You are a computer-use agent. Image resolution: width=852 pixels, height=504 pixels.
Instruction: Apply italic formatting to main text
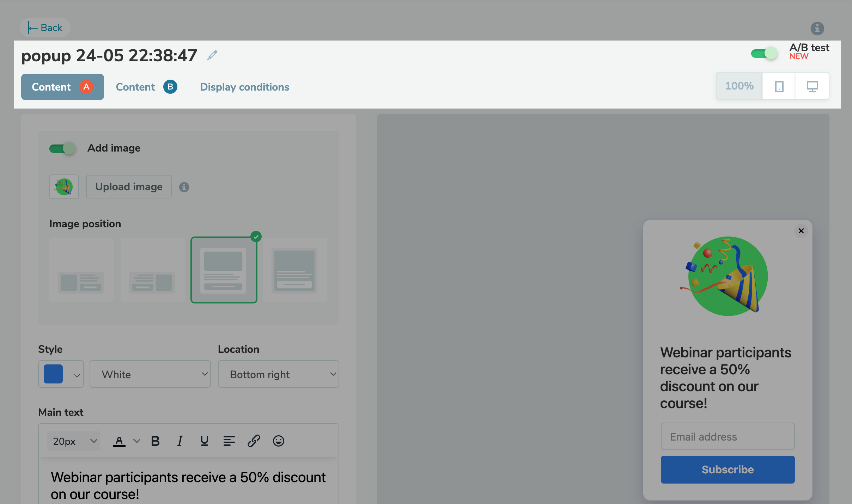(180, 441)
